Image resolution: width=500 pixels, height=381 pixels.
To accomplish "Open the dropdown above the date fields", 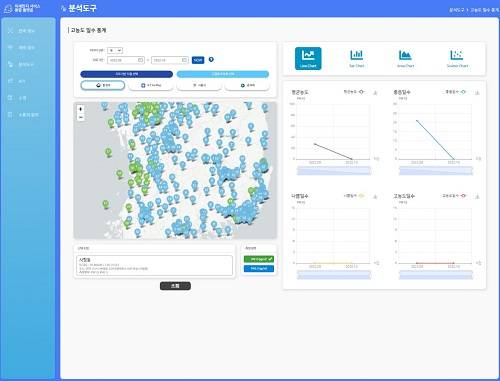I will pos(115,50).
